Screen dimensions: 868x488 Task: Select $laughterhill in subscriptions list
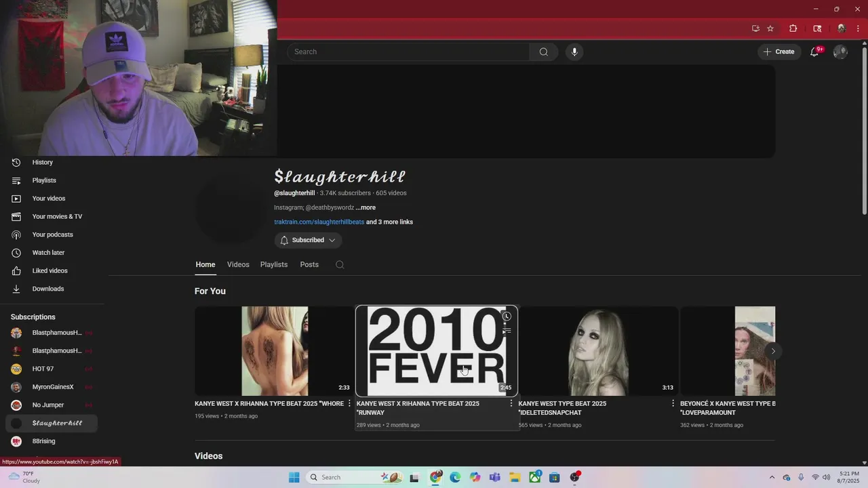coord(52,423)
